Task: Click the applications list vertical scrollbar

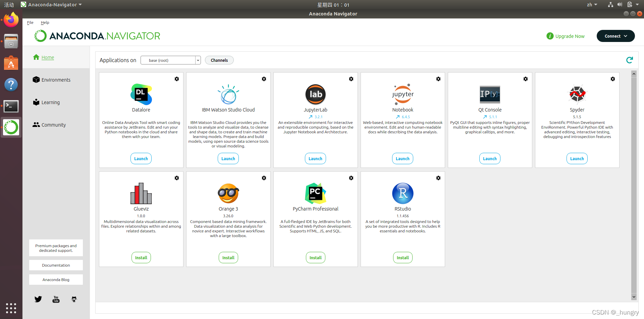Action: pos(634,185)
